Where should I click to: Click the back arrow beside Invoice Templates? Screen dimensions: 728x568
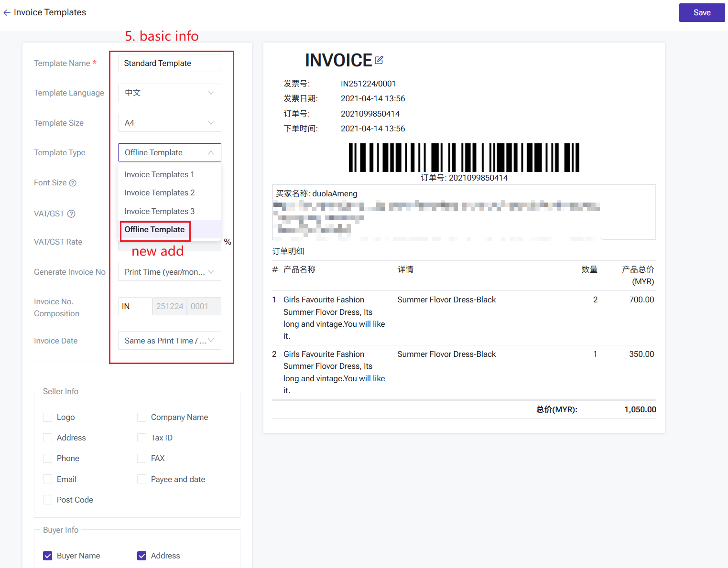[x=7, y=13]
